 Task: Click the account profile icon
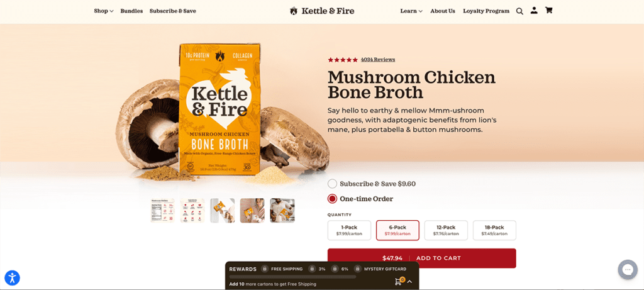[x=534, y=11]
